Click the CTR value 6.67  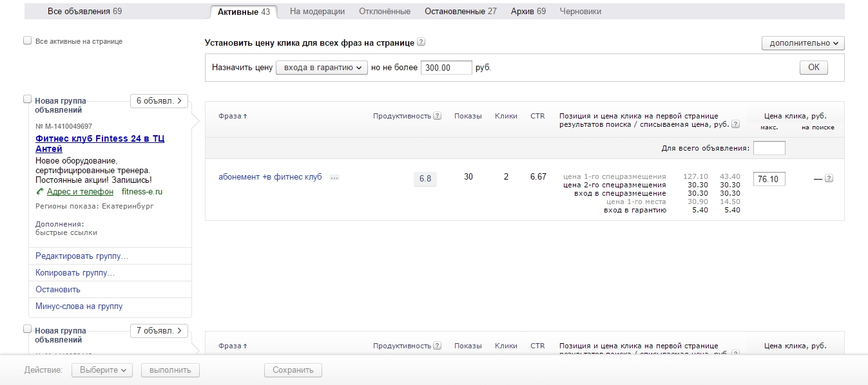pos(538,177)
